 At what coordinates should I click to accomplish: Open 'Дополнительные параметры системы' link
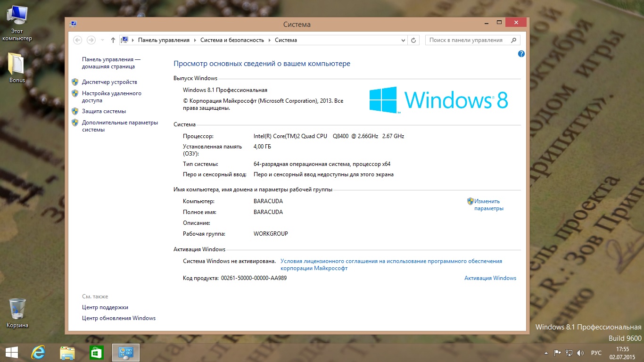point(120,126)
